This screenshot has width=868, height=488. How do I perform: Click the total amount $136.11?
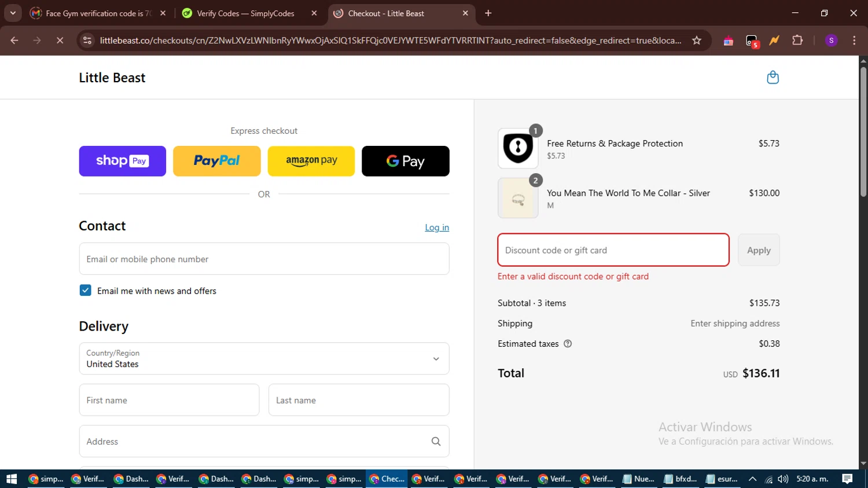[761, 373]
